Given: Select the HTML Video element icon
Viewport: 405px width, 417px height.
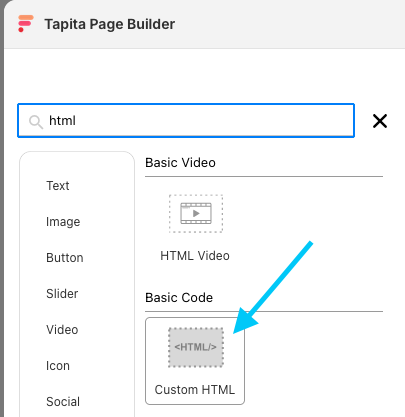Looking at the screenshot, I should coord(196,213).
